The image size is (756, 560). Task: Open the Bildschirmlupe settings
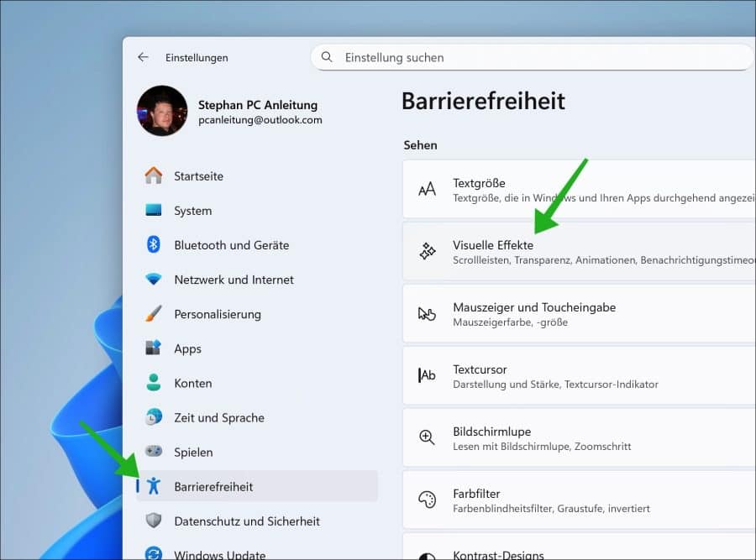click(578, 438)
